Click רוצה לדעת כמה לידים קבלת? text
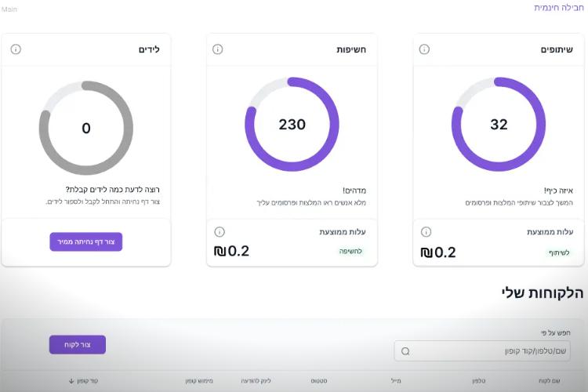588x392 pixels. click(112, 190)
